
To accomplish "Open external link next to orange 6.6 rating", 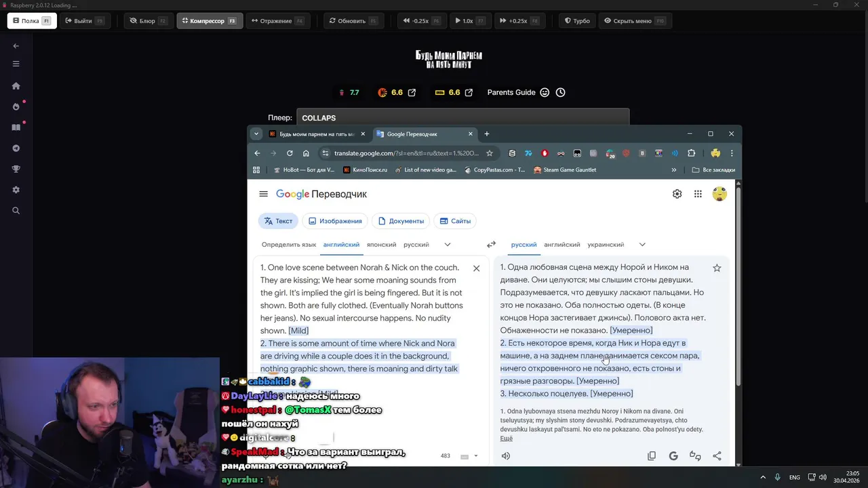I will (x=412, y=92).
